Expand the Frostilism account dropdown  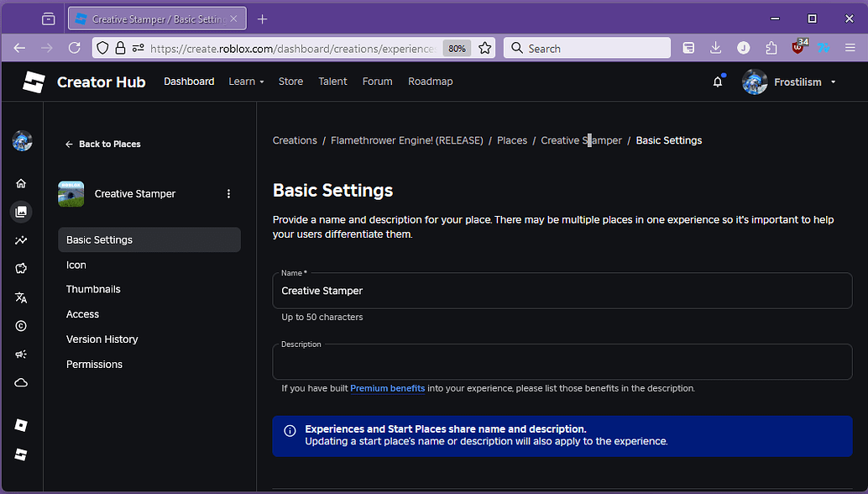coord(832,81)
